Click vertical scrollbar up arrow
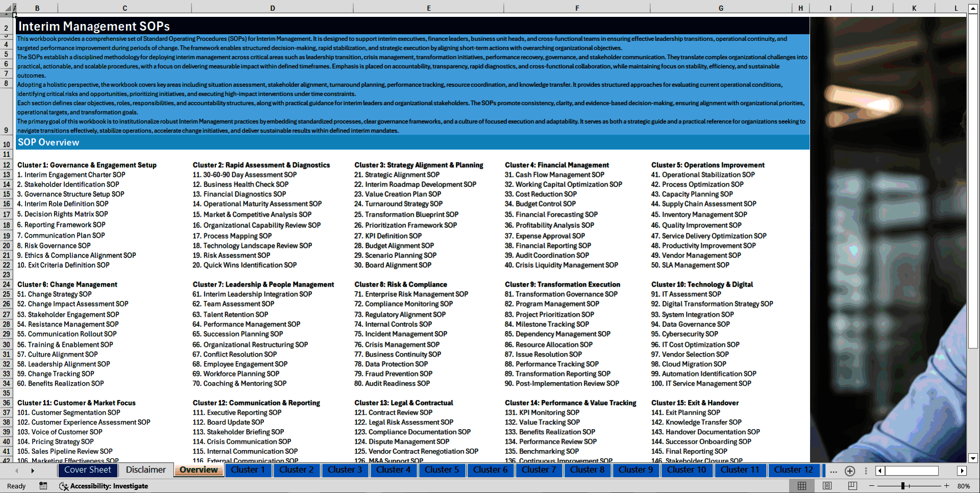980x493 pixels. (973, 9)
